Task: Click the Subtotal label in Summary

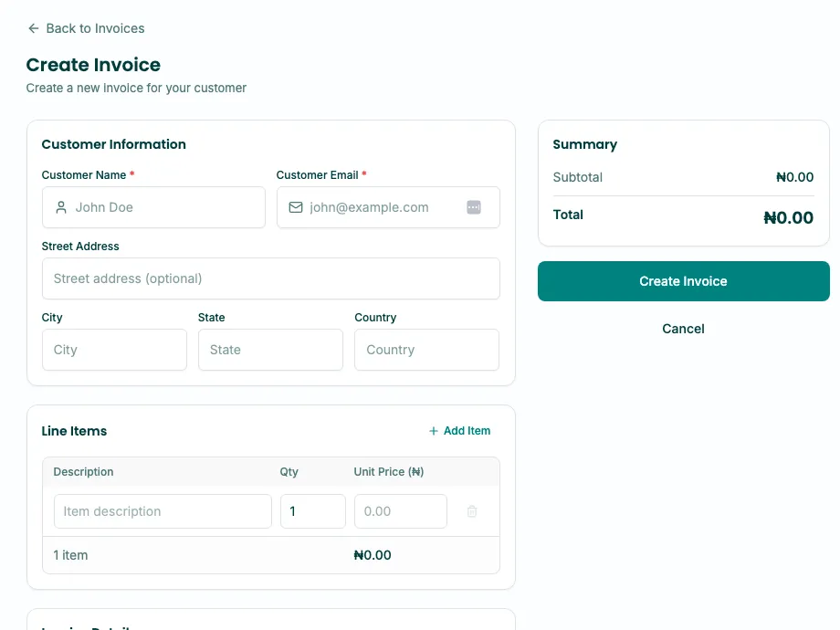Action: point(577,177)
